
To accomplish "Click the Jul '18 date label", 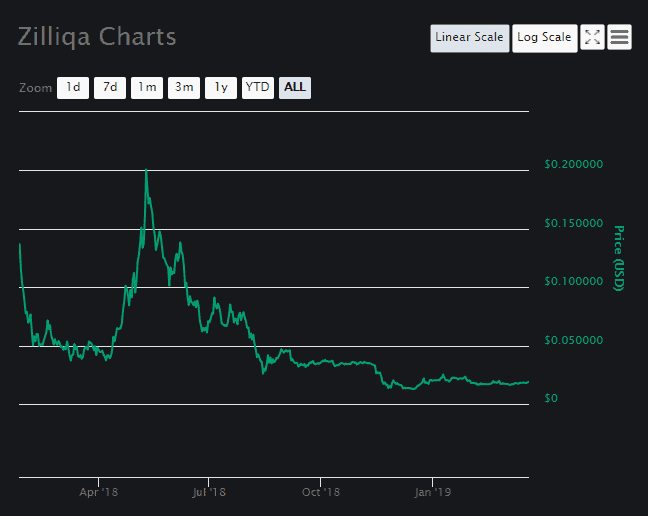I will click(x=209, y=492).
